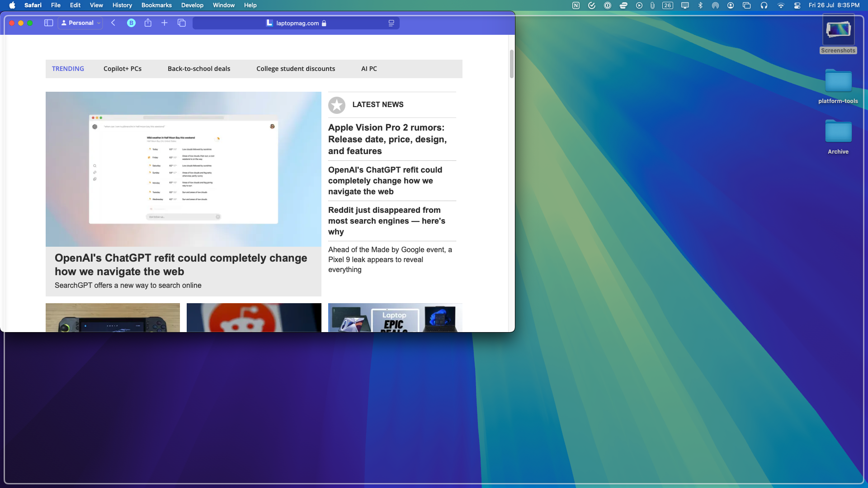The height and width of the screenshot is (488, 868).
Task: Click the Safari page scrollbar
Action: 512,63
